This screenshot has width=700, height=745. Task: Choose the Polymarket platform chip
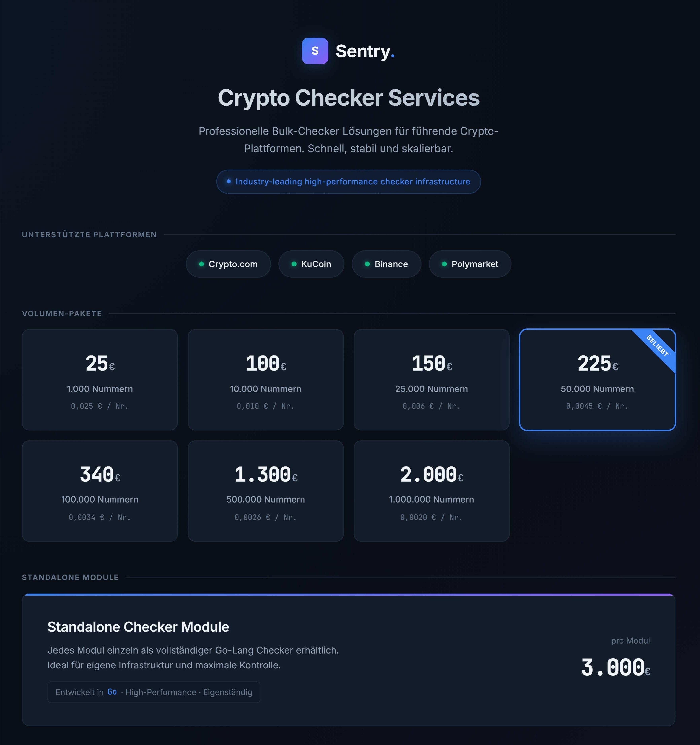click(x=470, y=264)
